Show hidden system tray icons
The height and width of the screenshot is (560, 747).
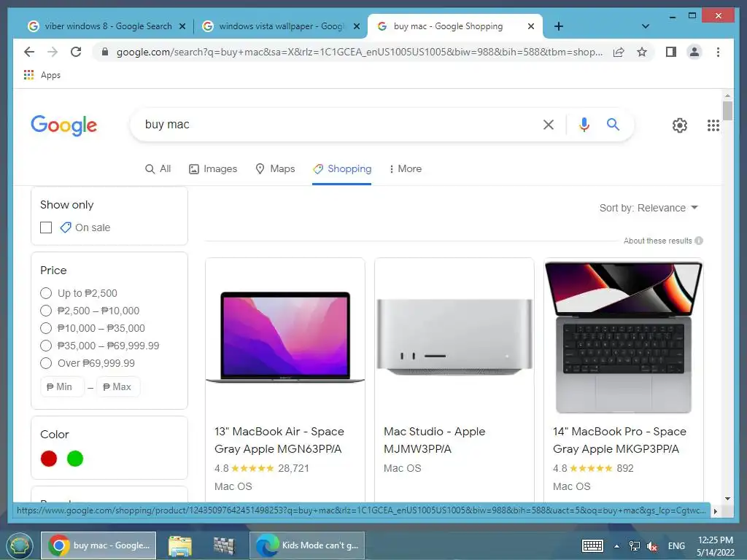[x=616, y=546]
